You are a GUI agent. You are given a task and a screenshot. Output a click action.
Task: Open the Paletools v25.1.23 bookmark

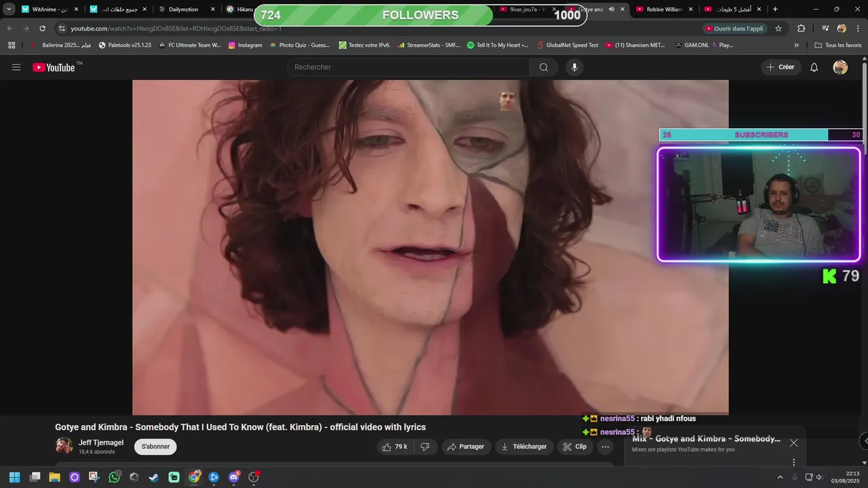click(125, 45)
